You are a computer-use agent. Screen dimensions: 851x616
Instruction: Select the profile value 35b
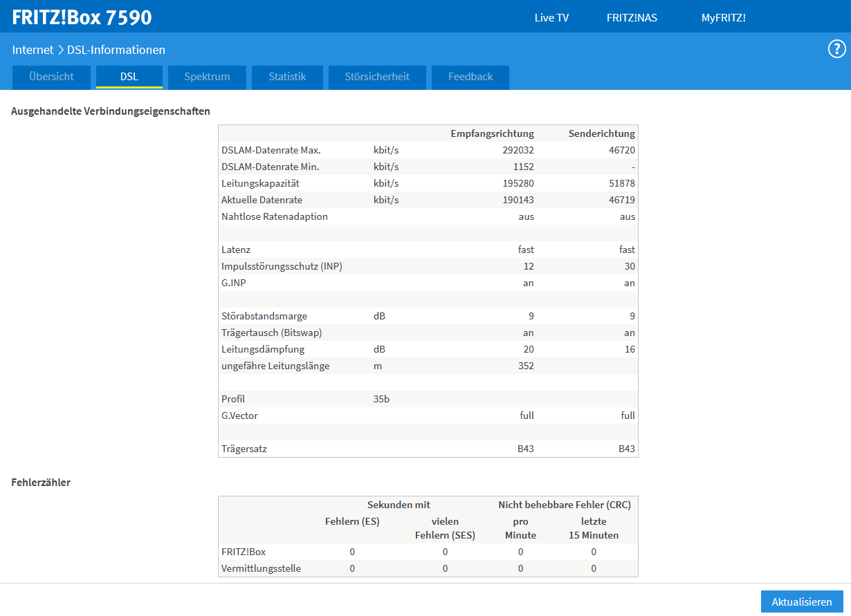pos(381,399)
